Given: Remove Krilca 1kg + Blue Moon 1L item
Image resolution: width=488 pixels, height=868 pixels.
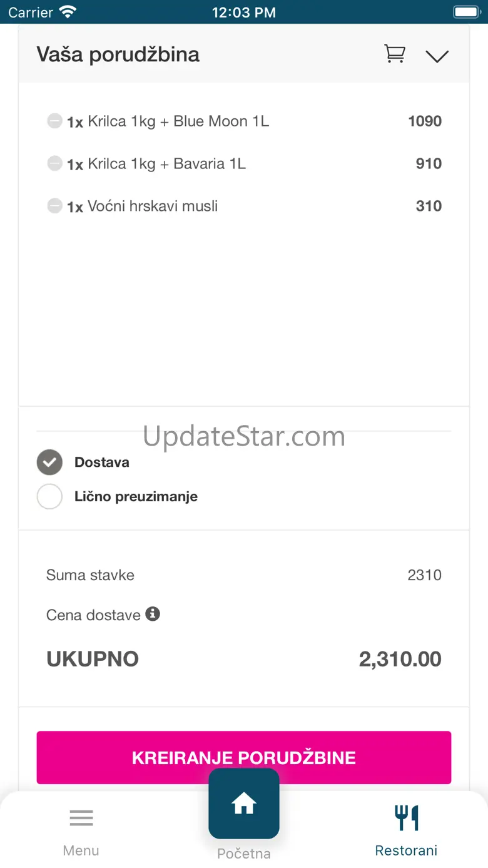Looking at the screenshot, I should [54, 121].
